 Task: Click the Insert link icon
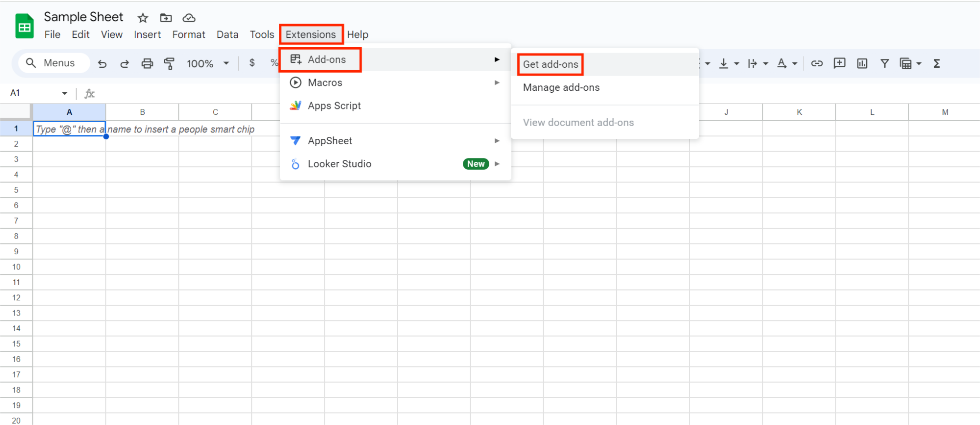point(817,63)
